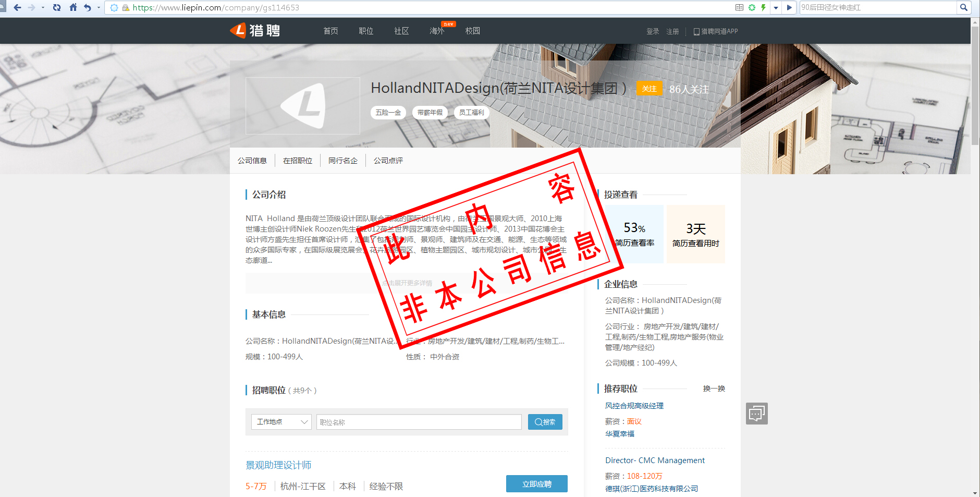Click the undo closed page arrow icon
The width and height of the screenshot is (980, 497).
tap(87, 7)
